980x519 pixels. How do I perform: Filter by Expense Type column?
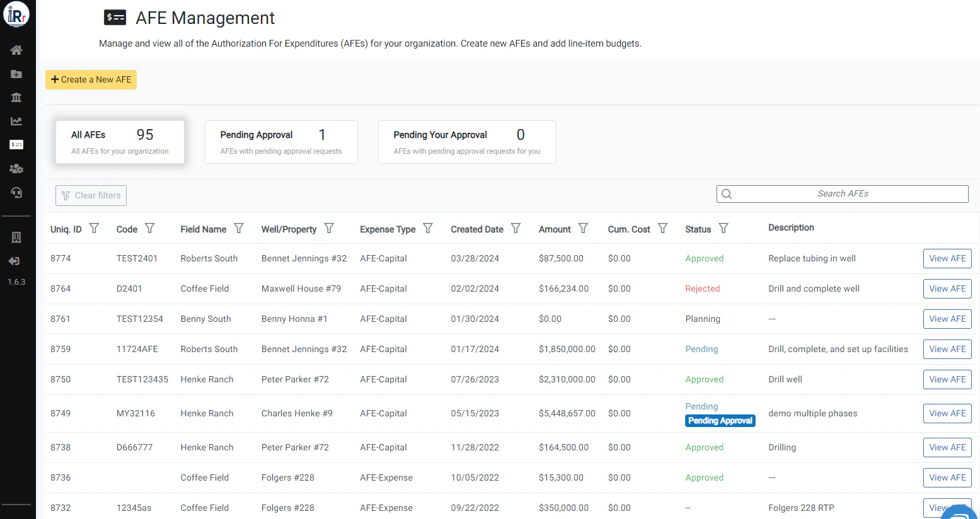click(428, 228)
